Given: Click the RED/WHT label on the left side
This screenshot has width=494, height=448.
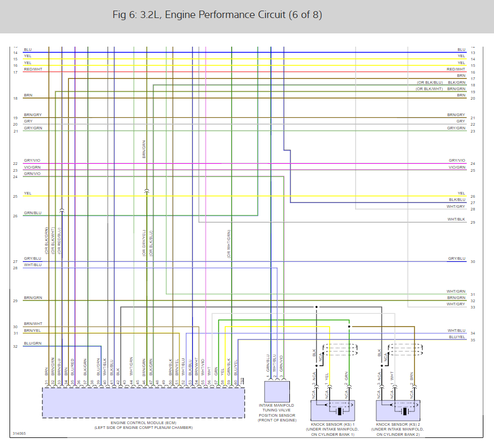Looking at the screenshot, I should pos(32,69).
